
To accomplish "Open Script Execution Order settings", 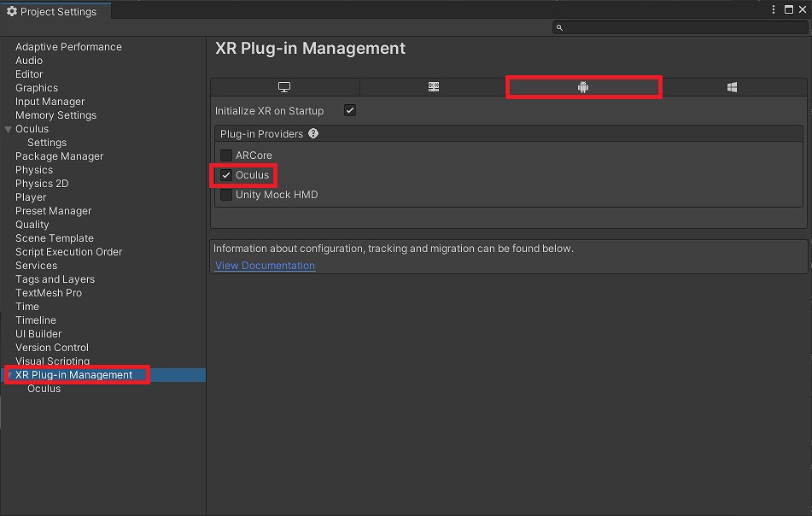I will [x=69, y=252].
